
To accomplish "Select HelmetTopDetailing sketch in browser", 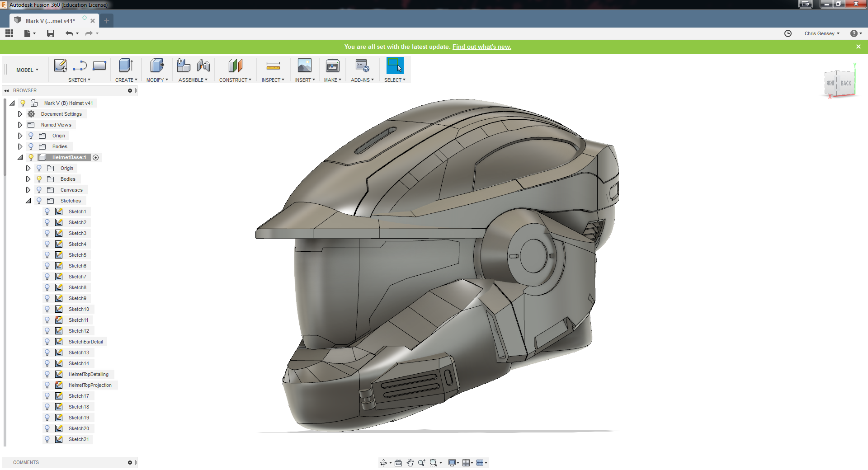I will click(x=89, y=374).
